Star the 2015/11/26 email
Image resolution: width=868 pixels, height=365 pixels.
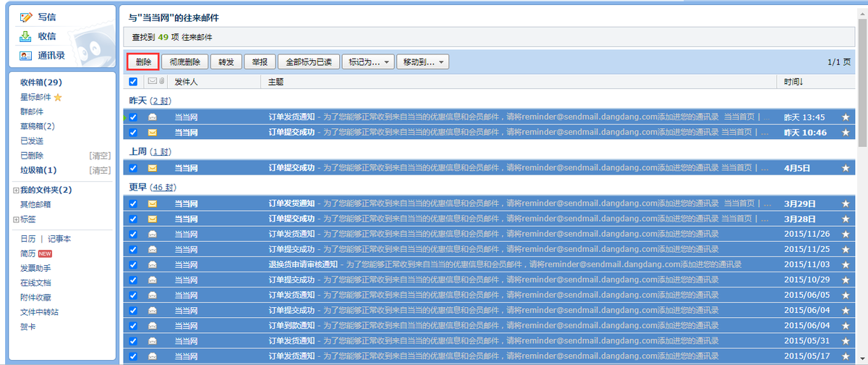pos(846,234)
